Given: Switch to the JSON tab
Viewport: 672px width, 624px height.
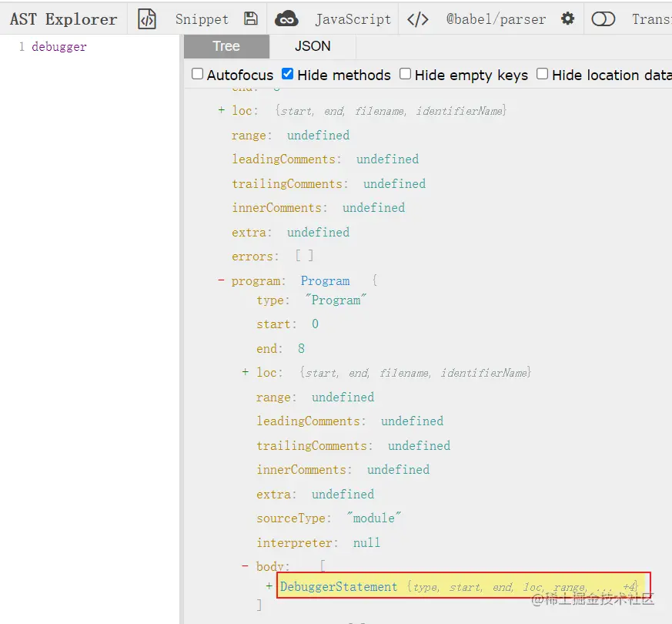Looking at the screenshot, I should point(313,46).
